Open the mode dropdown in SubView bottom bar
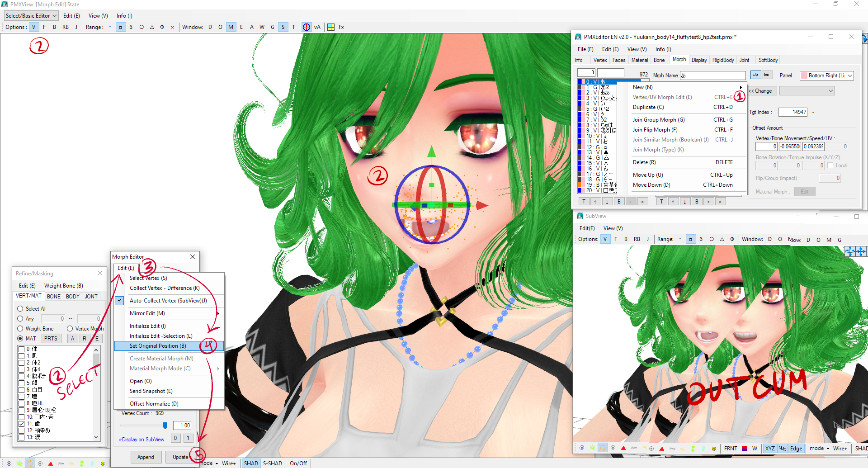The height and width of the screenshot is (468, 868). [819, 449]
